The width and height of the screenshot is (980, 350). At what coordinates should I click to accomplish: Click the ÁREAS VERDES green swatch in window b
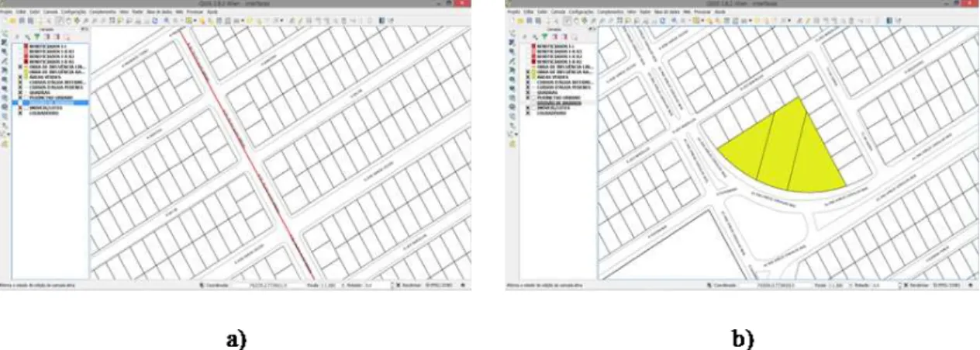pyautogui.click(x=533, y=77)
